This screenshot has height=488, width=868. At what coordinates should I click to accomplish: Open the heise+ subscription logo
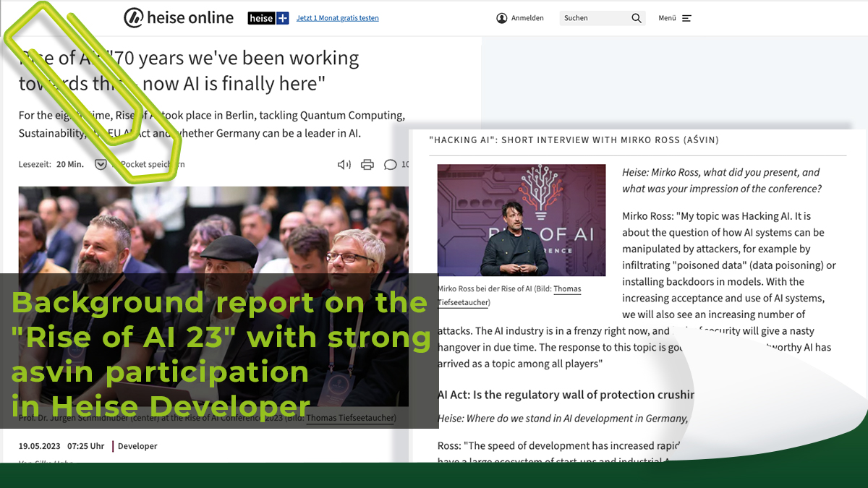coord(268,18)
